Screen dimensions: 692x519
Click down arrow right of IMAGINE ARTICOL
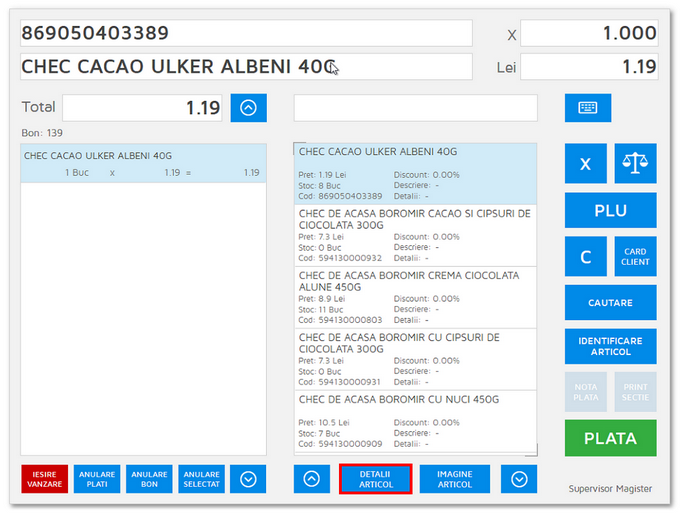[x=519, y=479]
